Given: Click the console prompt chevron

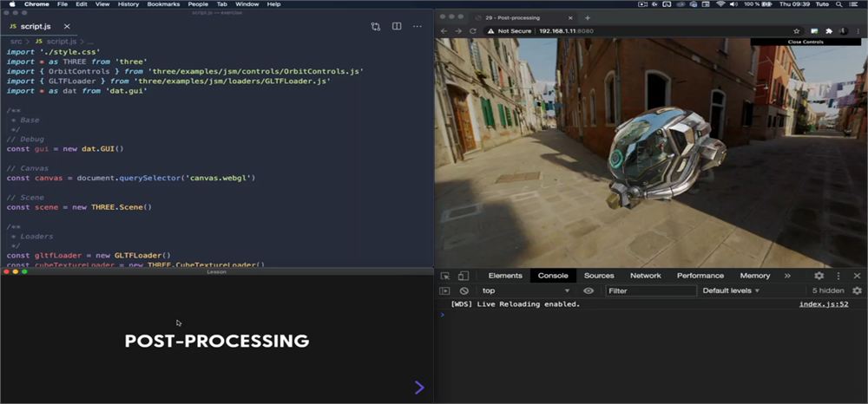Looking at the screenshot, I should (x=442, y=315).
